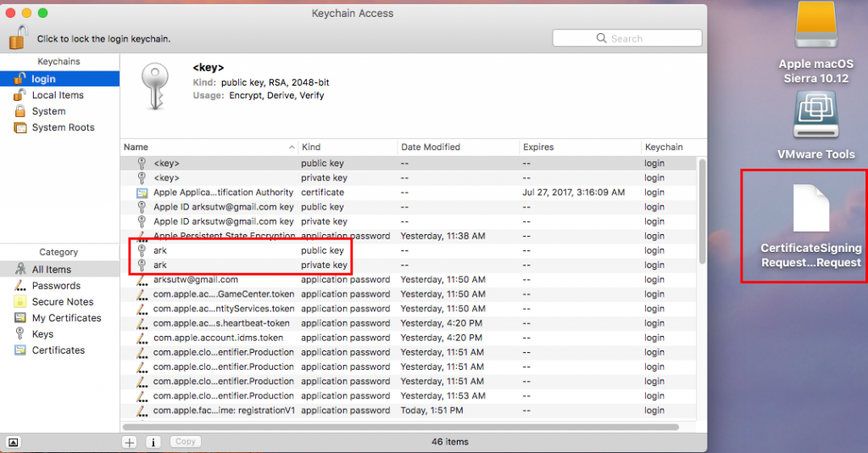This screenshot has height=453, width=868.
Task: Select the ark private key row
Action: (409, 265)
